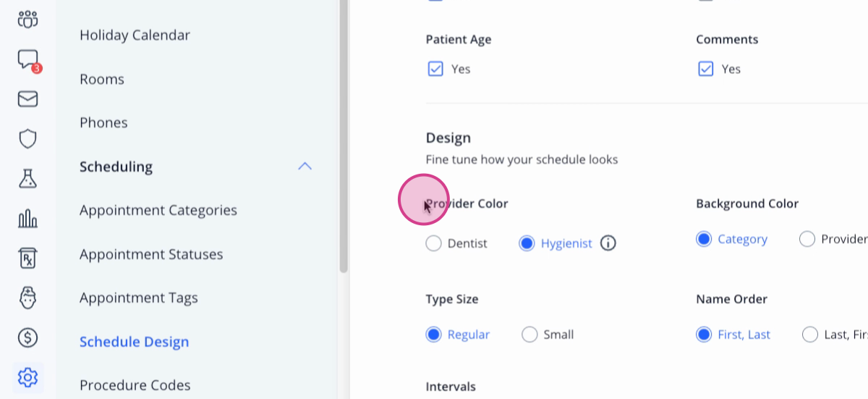Image resolution: width=868 pixels, height=399 pixels.
Task: Open chat messages with 3 notifications
Action: [28, 60]
